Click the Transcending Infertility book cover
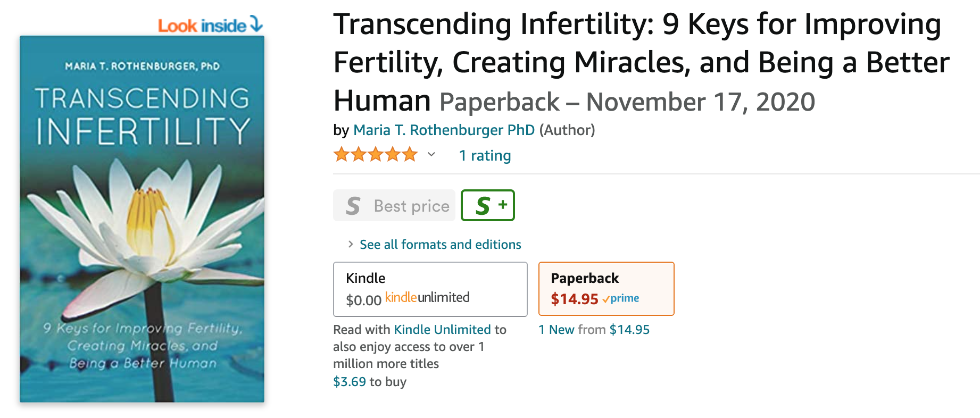This screenshot has width=980, height=418. (x=142, y=219)
